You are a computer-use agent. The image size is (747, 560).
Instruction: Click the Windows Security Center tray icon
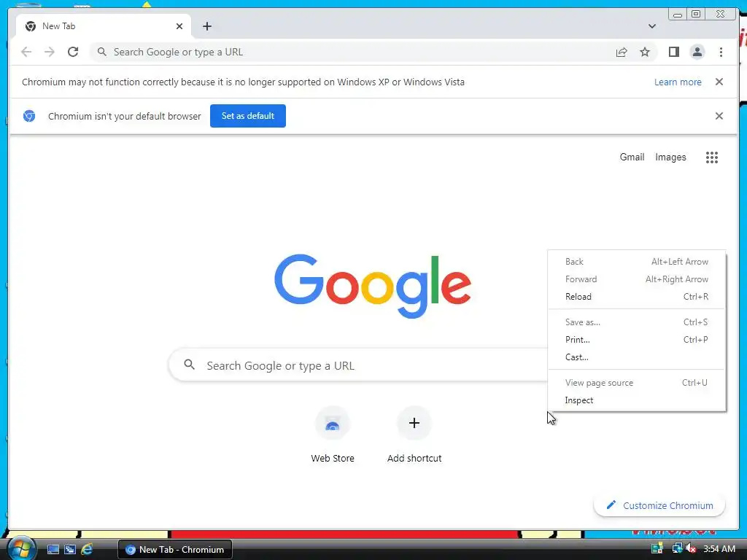click(x=657, y=549)
